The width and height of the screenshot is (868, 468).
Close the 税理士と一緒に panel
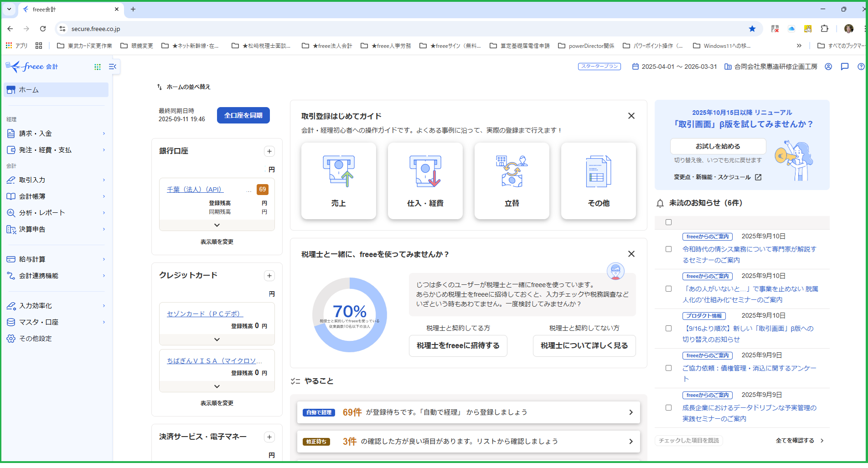[631, 254]
